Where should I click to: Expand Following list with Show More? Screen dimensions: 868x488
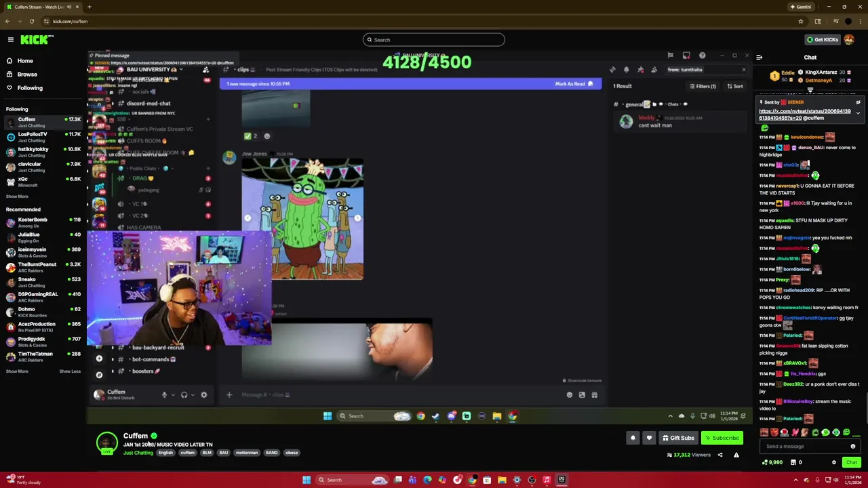click(17, 197)
